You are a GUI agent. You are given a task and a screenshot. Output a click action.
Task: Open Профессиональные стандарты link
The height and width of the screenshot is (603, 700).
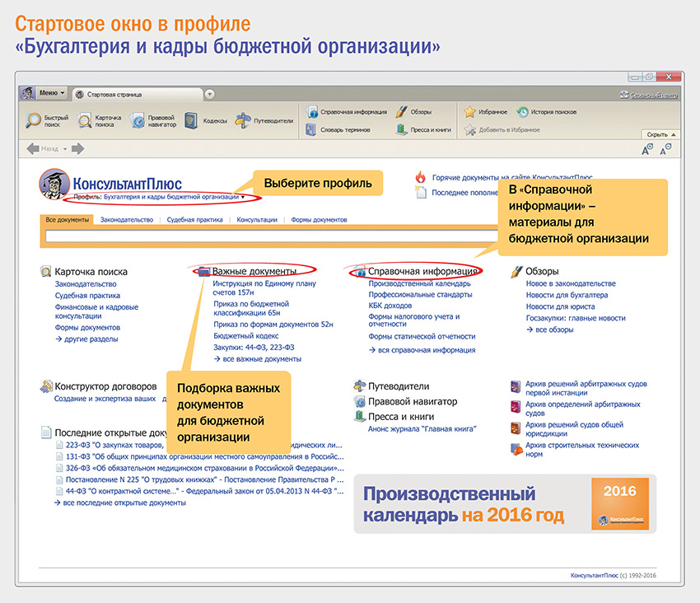click(420, 294)
